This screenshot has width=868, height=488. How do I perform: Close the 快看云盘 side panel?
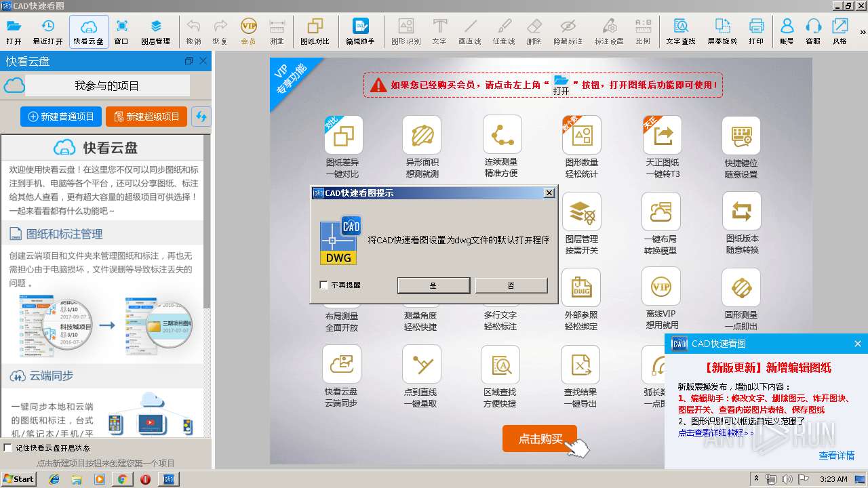click(203, 61)
